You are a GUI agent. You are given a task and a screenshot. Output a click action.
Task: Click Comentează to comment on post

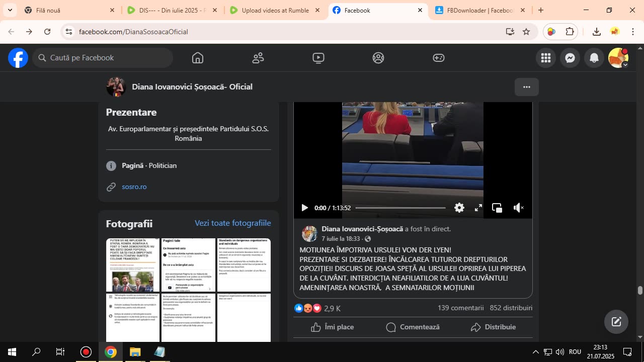(413, 327)
